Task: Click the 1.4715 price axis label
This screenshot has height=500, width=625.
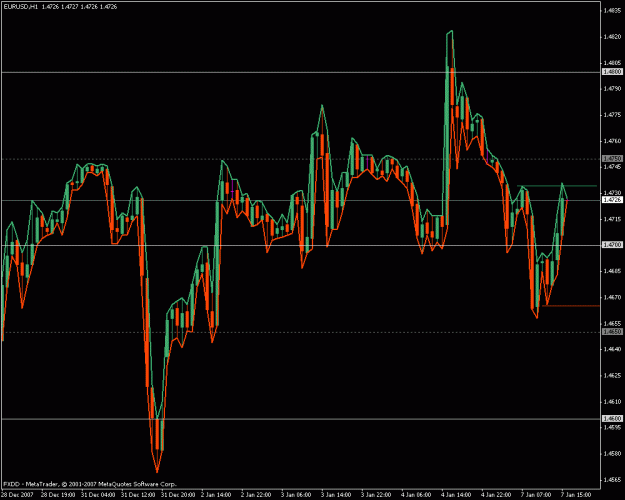Action: point(612,219)
